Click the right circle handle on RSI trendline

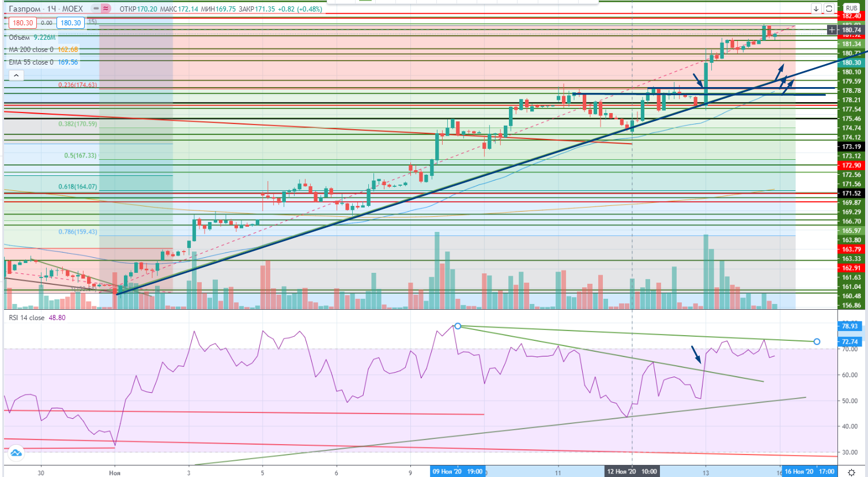click(817, 342)
